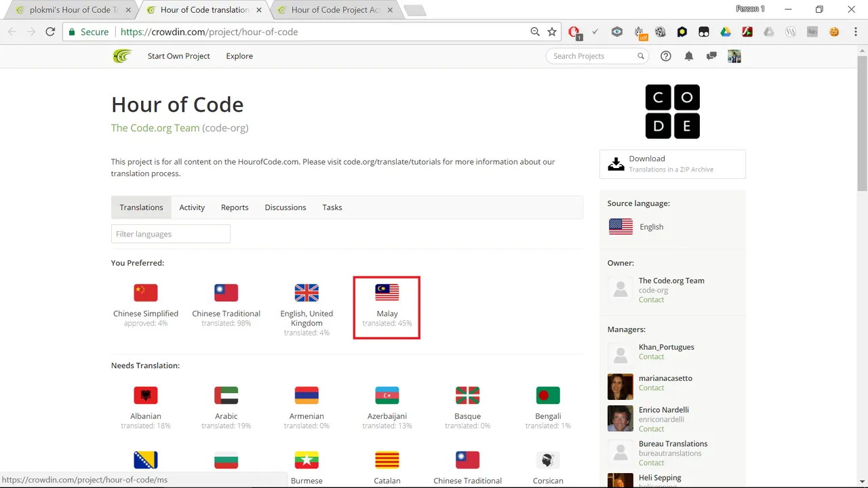The height and width of the screenshot is (488, 868).
Task: Select the Bengali flag
Action: (x=548, y=395)
